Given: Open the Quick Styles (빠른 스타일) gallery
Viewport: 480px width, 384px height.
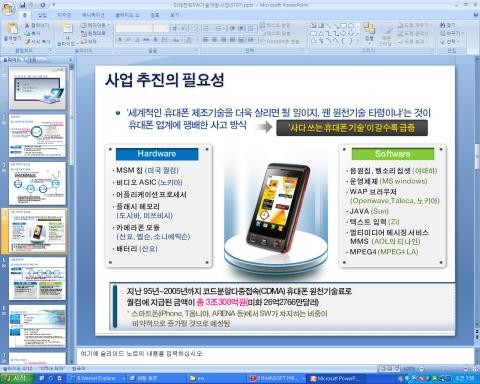Looking at the screenshot, I should (x=386, y=35).
